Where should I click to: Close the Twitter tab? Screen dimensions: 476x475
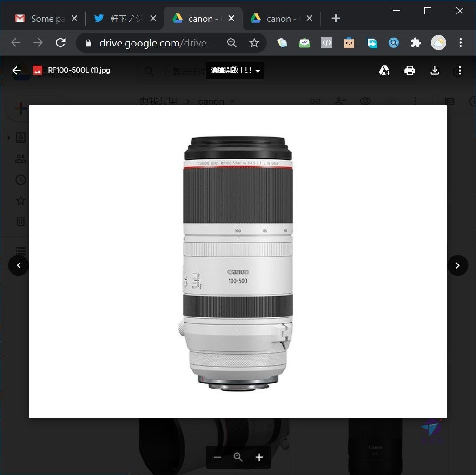pyautogui.click(x=153, y=19)
